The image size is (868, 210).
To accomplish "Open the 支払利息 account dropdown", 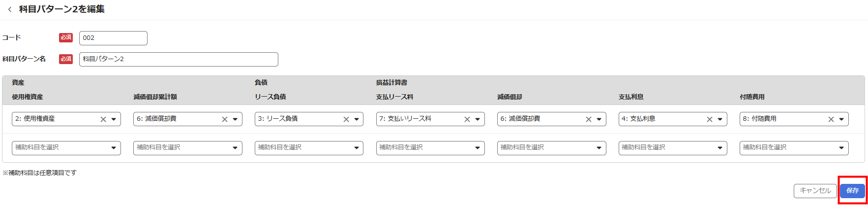I will click(x=720, y=119).
